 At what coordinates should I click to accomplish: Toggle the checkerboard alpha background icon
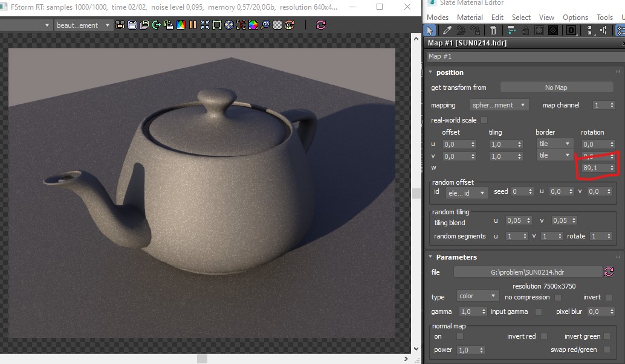pos(277,25)
